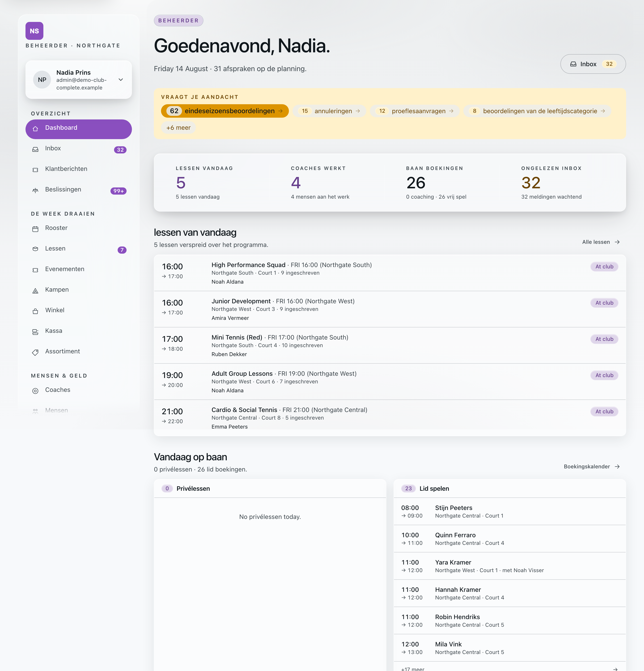The image size is (644, 671).
Task: Click the NP avatar circle
Action: pos(42,80)
